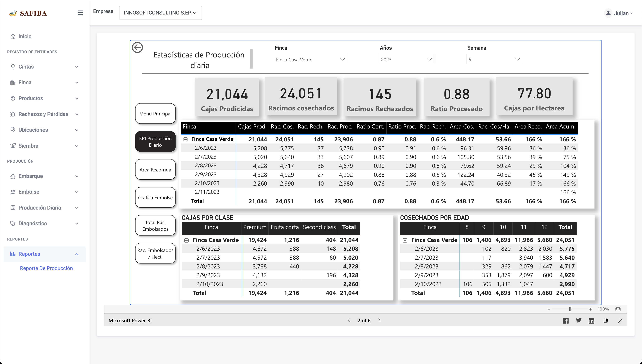Open the Reporte De Producción link
This screenshot has width=642, height=364.
46,268
